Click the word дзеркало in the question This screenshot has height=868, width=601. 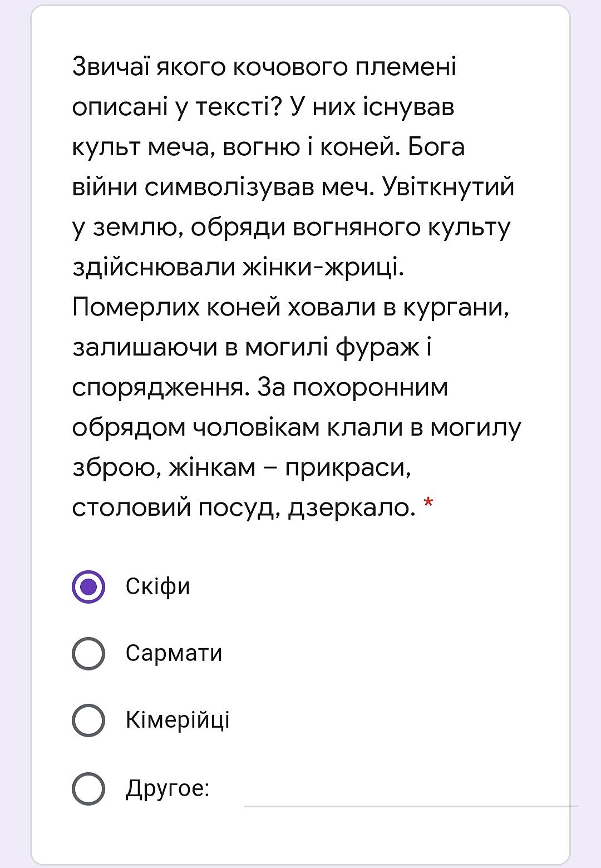pos(351,507)
